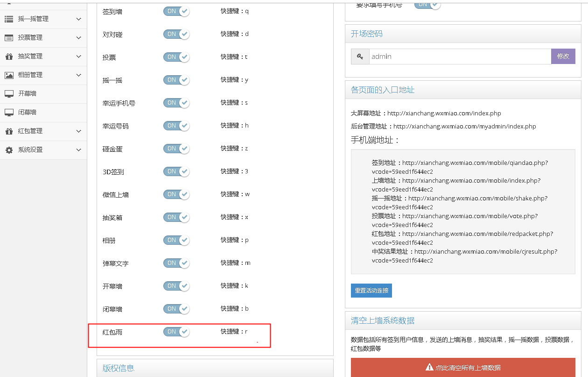The height and width of the screenshot is (377, 588).
Task: Click the card icon beside 投票管理
Action: pyautogui.click(x=9, y=38)
